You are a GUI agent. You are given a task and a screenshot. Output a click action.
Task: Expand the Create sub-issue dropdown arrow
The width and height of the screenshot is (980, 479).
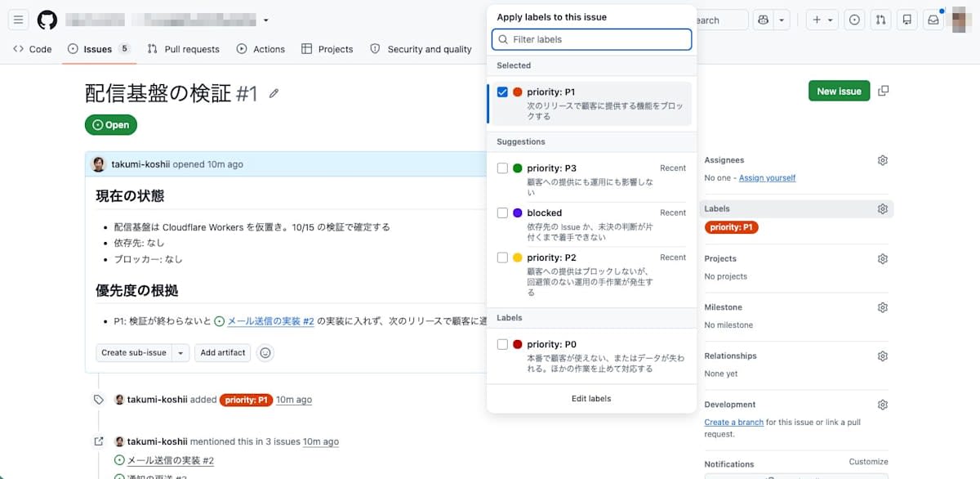pos(181,353)
